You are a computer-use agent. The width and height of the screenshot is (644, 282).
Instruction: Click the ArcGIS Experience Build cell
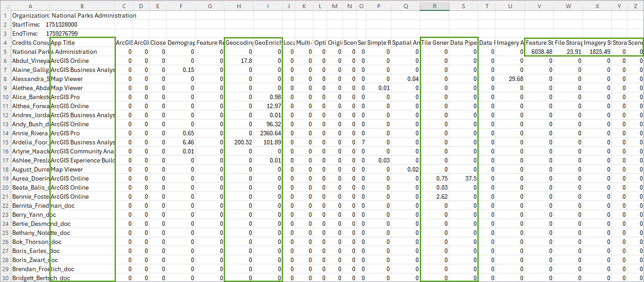tap(82, 160)
